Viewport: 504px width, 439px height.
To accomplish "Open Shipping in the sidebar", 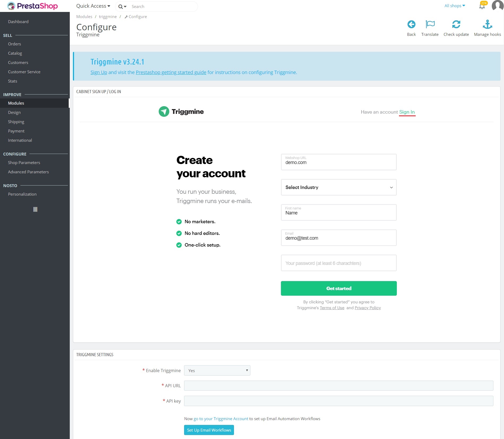I will click(16, 122).
